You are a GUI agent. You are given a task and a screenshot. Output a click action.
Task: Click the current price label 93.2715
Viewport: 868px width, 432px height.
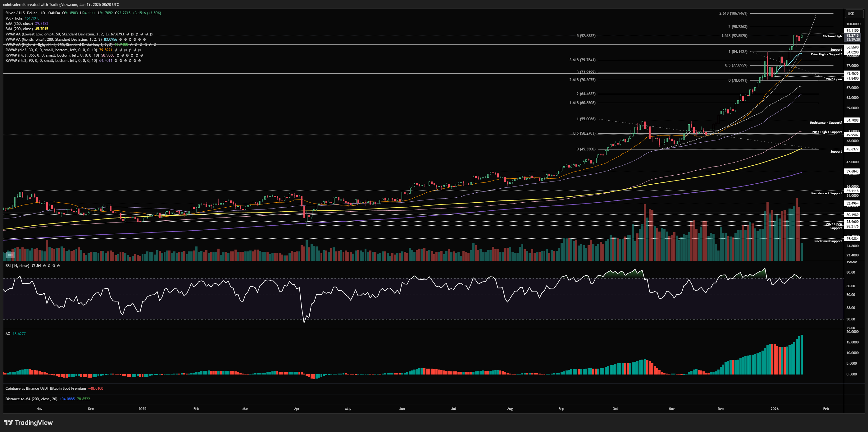tap(852, 36)
